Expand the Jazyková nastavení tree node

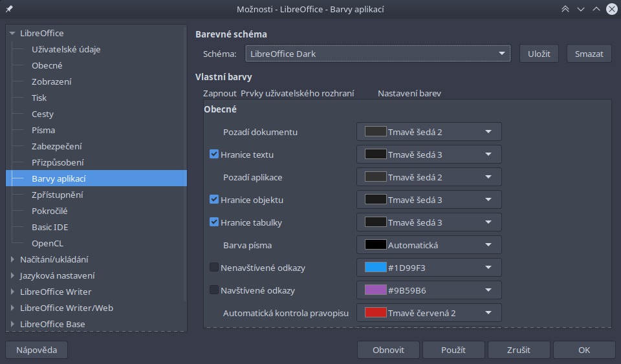click(x=12, y=275)
